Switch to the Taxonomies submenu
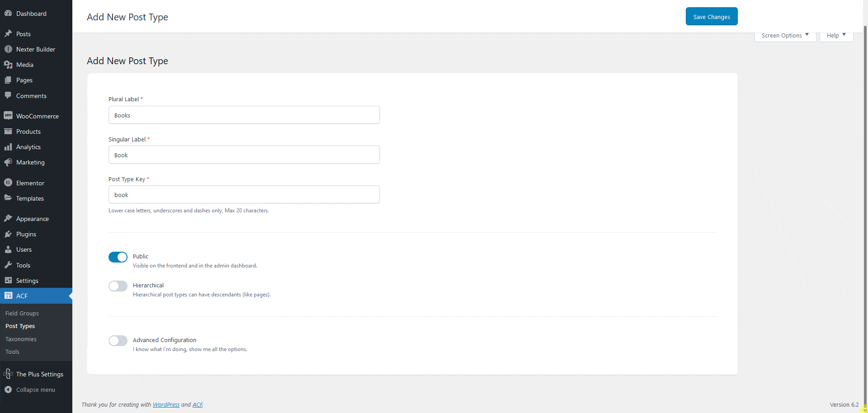Image resolution: width=868 pixels, height=413 pixels. (21, 339)
